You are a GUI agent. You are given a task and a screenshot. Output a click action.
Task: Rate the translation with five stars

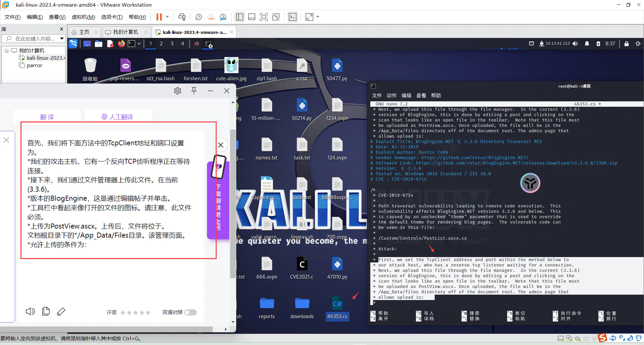[148, 312]
